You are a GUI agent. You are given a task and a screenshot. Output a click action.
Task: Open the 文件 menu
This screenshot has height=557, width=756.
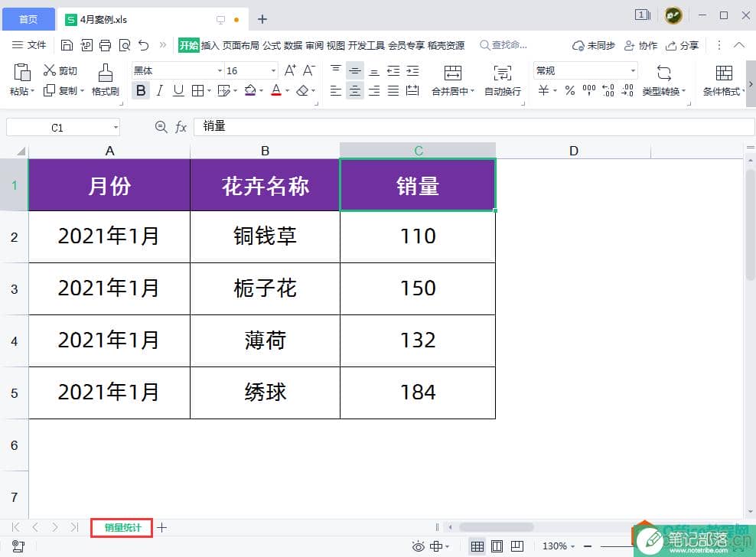(x=29, y=45)
